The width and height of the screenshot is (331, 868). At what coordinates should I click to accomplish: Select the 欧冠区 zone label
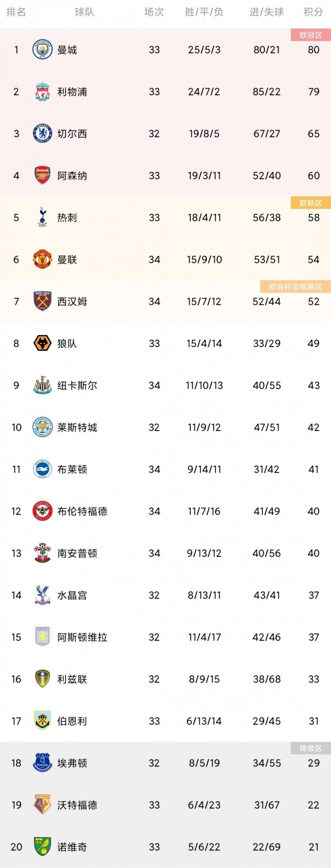(x=311, y=35)
